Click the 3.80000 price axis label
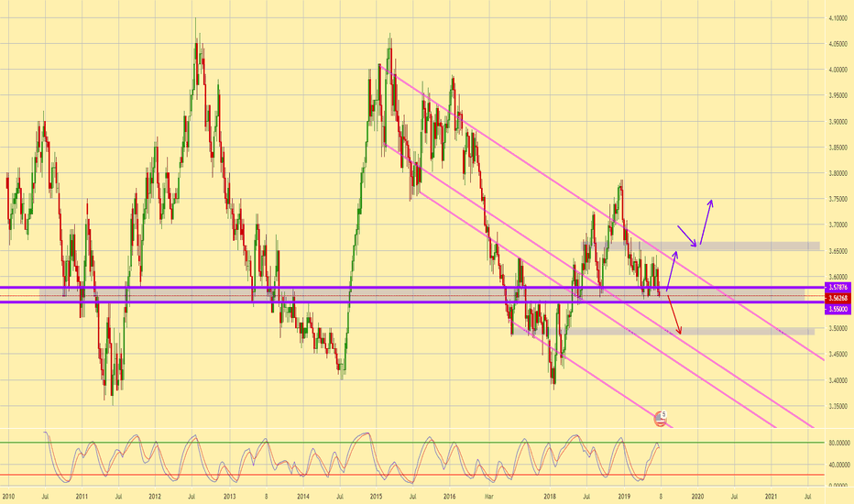The image size is (854, 504). click(838, 173)
